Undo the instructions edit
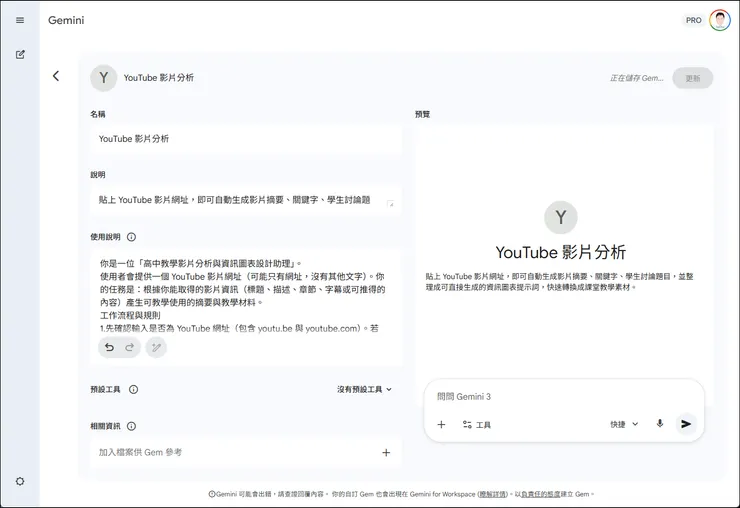Image resolution: width=740 pixels, height=508 pixels. pos(109,347)
